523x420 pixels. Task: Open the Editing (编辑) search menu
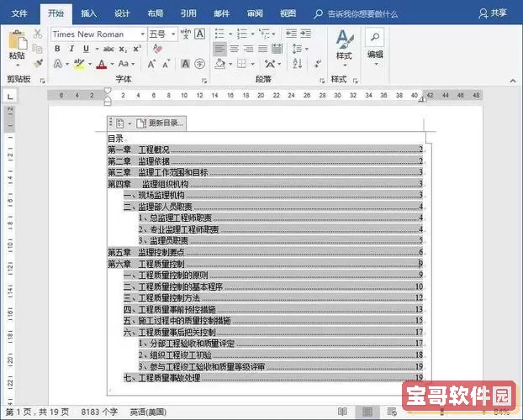(x=375, y=48)
